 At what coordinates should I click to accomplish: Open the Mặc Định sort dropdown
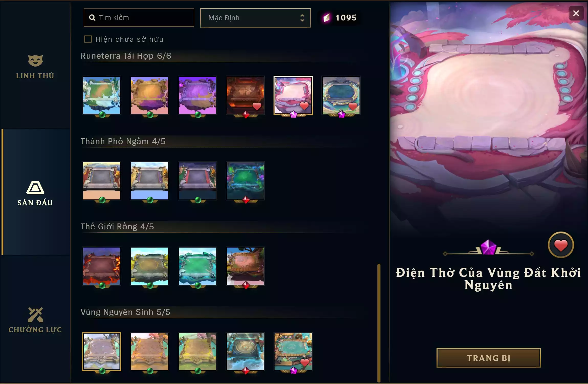coord(255,18)
